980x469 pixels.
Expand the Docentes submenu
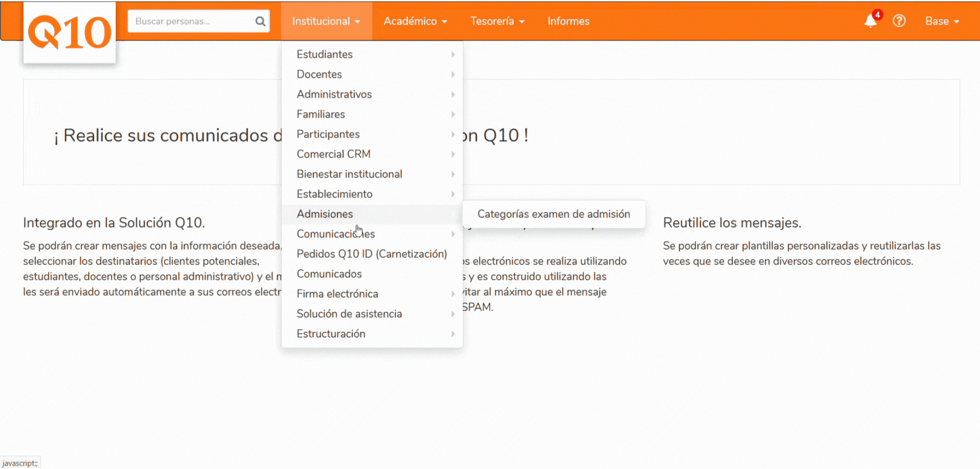click(372, 74)
